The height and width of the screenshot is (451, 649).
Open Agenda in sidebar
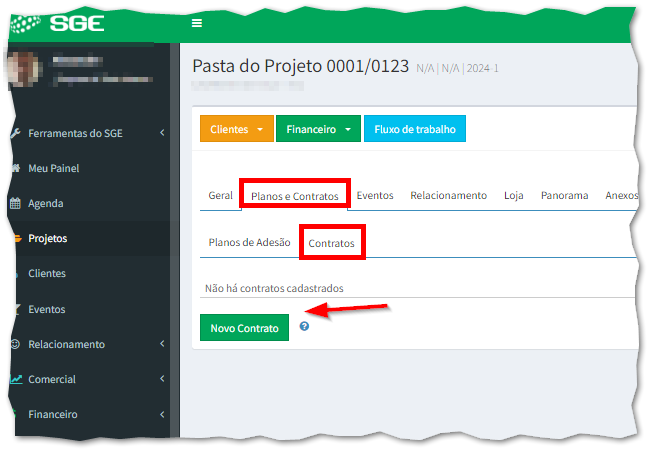[x=46, y=204]
